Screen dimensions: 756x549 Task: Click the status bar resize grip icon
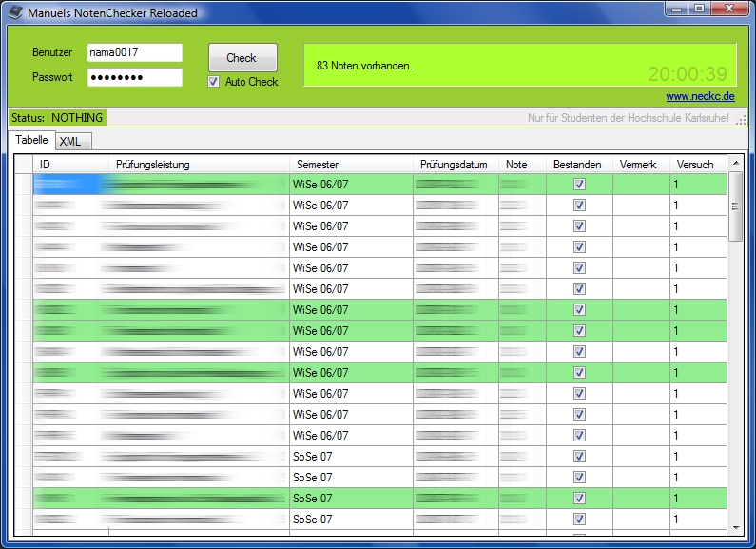(x=740, y=119)
